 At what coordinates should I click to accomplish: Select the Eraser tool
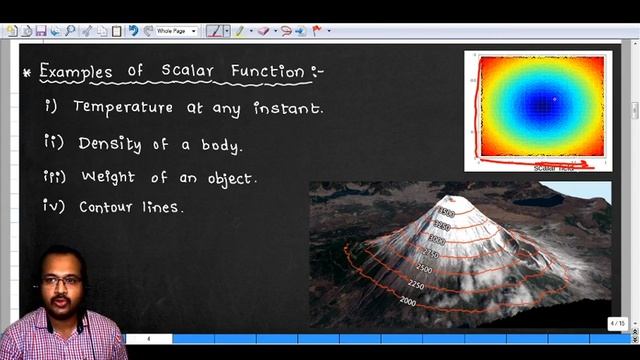click(263, 31)
